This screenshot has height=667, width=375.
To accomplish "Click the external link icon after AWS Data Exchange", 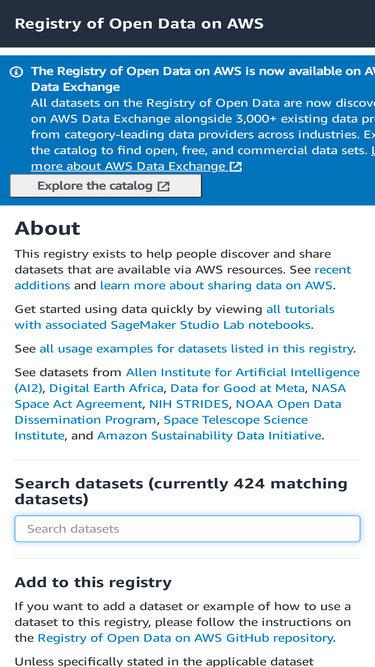I will (x=235, y=166).
